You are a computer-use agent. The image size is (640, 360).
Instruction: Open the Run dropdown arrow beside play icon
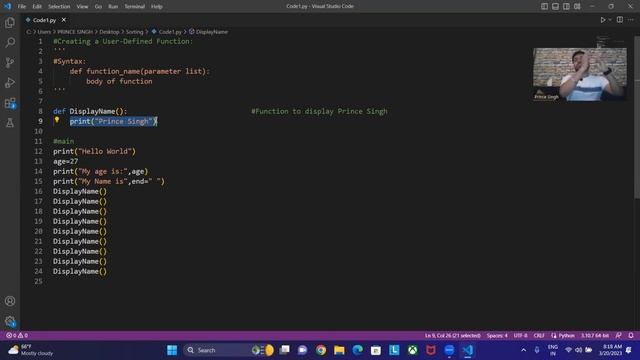click(610, 20)
